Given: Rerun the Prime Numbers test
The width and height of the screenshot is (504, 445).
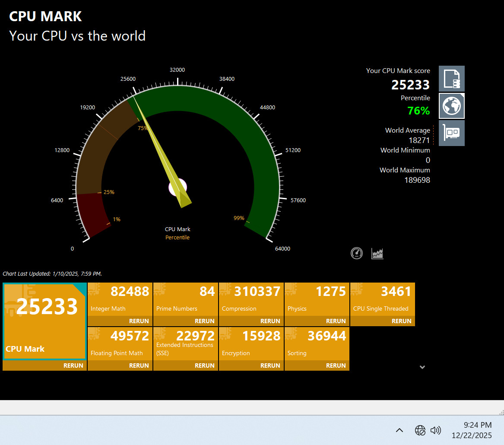Looking at the screenshot, I should [204, 321].
